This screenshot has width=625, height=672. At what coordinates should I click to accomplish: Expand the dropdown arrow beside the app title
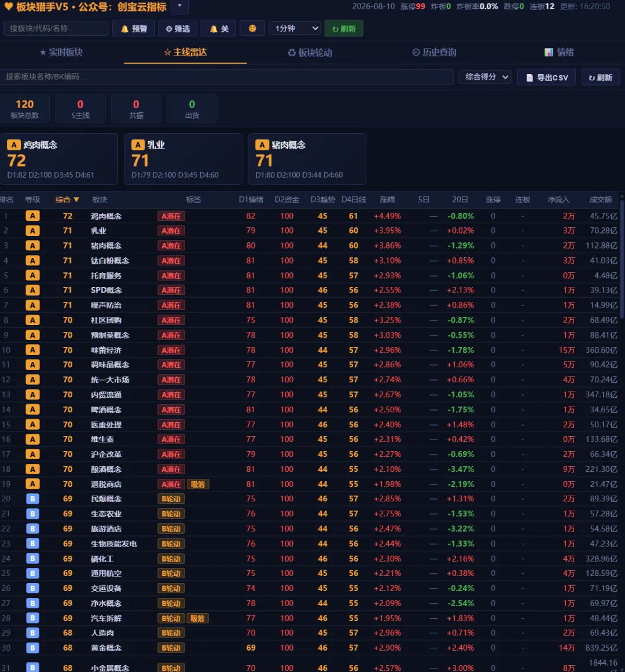(180, 6)
